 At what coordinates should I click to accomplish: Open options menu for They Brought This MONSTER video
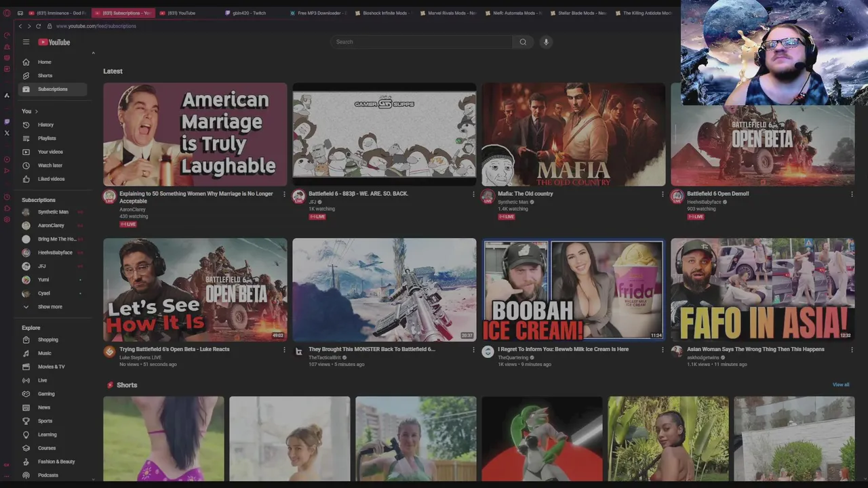click(473, 350)
